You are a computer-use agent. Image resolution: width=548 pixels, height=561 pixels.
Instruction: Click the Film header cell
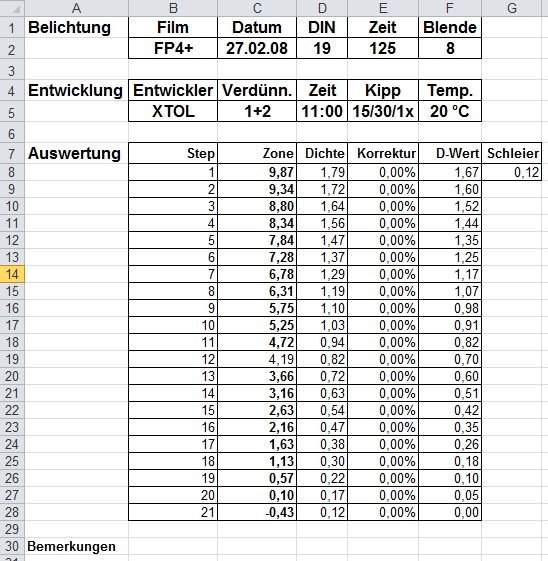tap(173, 28)
